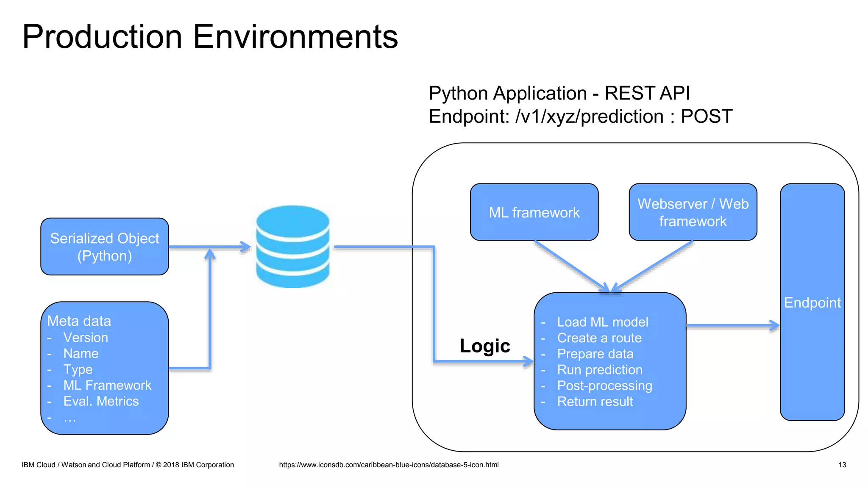The width and height of the screenshot is (868, 488).
Task: Select the 'Load ML model' step
Action: tap(603, 322)
